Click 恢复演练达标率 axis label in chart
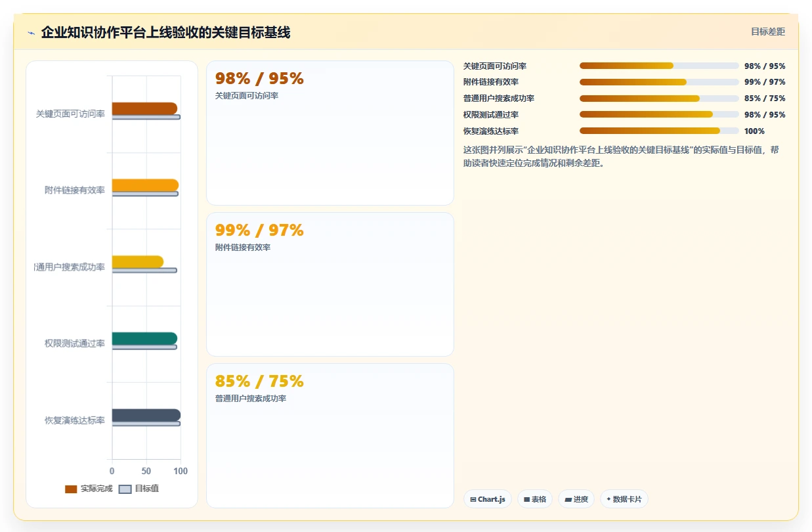The height and width of the screenshot is (532, 812). pyautogui.click(x=75, y=420)
